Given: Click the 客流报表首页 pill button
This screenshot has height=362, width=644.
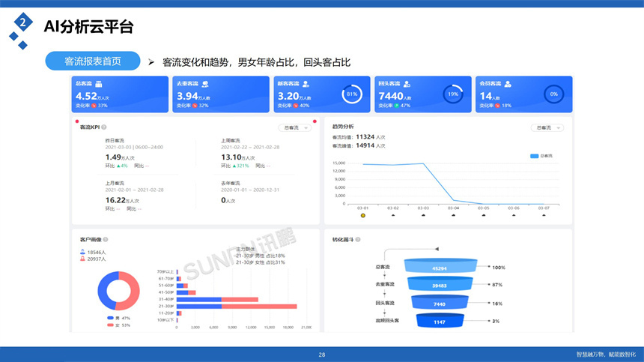Looking at the screenshot, I should 92,61.
